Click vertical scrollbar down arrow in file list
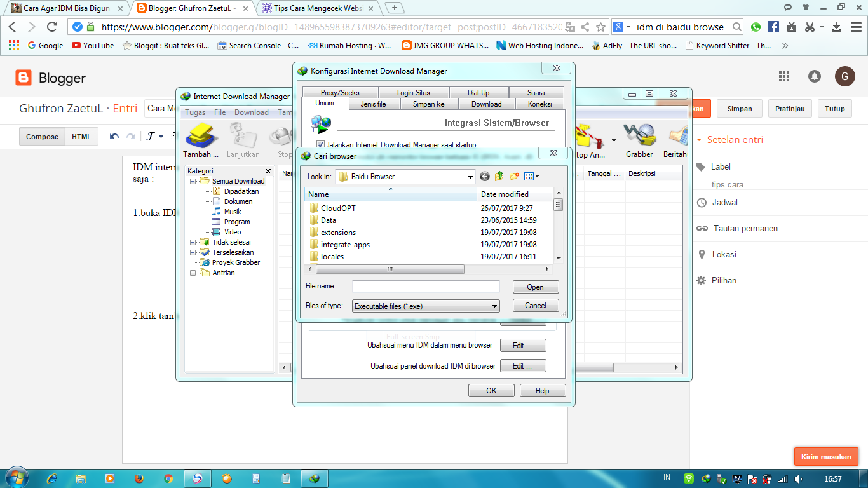 pos(558,258)
